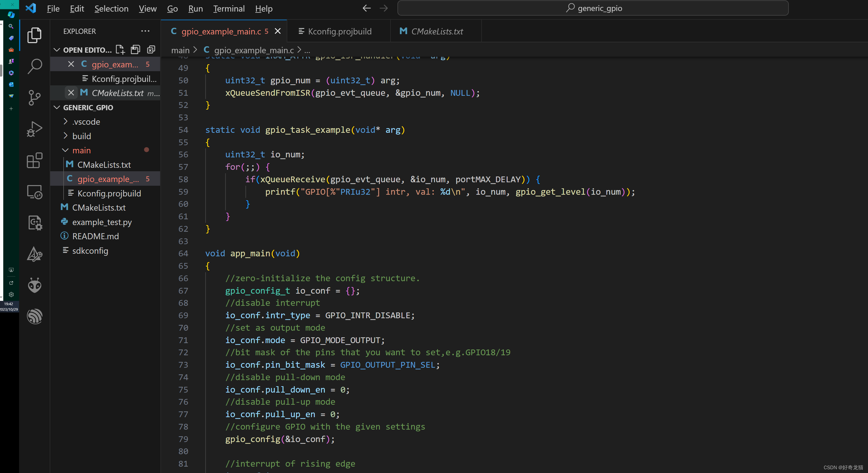Image resolution: width=868 pixels, height=473 pixels.
Task: Collapse the GENERIC_GPIO section
Action: point(57,107)
